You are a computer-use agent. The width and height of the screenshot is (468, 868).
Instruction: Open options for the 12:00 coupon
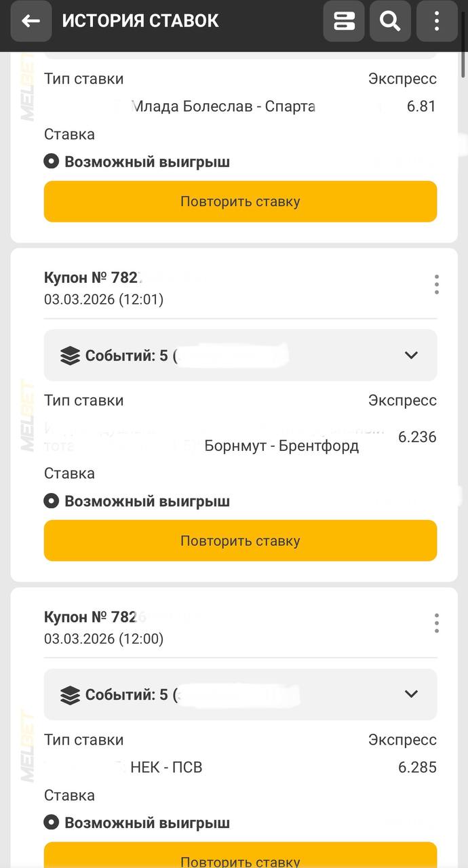(x=436, y=623)
